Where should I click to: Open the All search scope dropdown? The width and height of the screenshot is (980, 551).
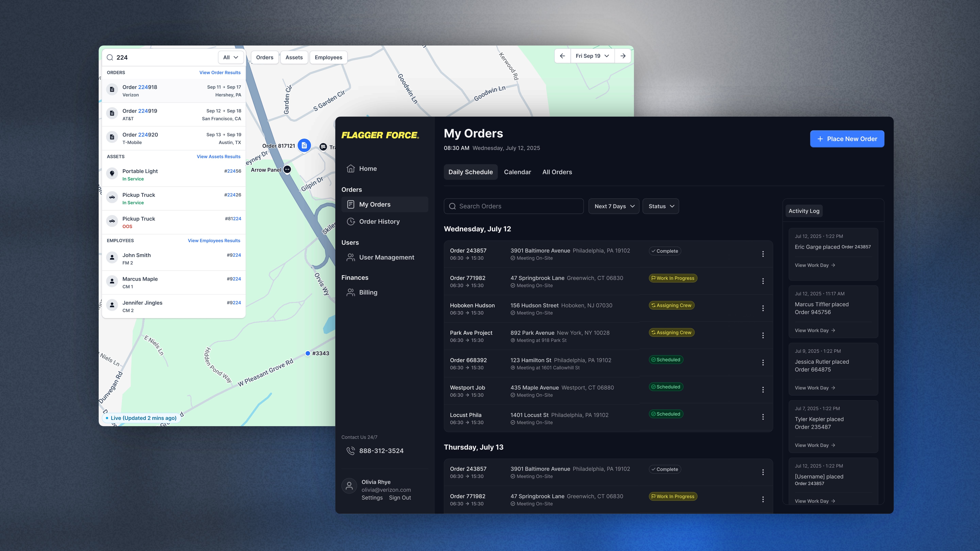click(231, 57)
